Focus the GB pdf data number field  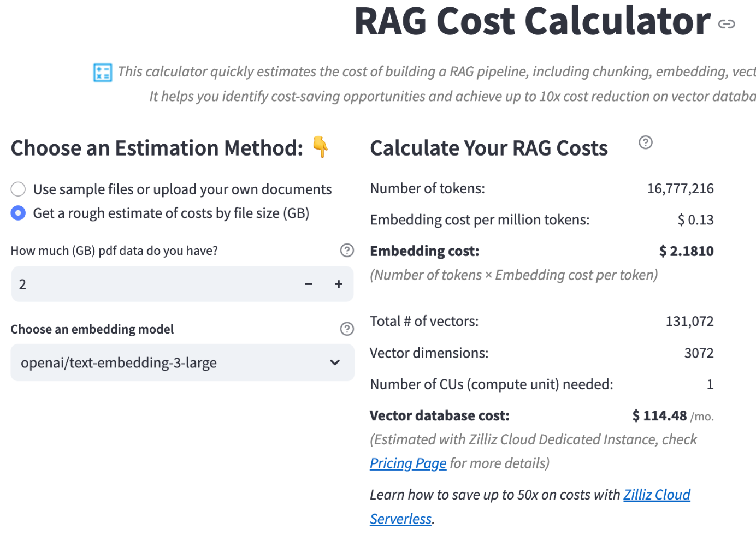153,284
